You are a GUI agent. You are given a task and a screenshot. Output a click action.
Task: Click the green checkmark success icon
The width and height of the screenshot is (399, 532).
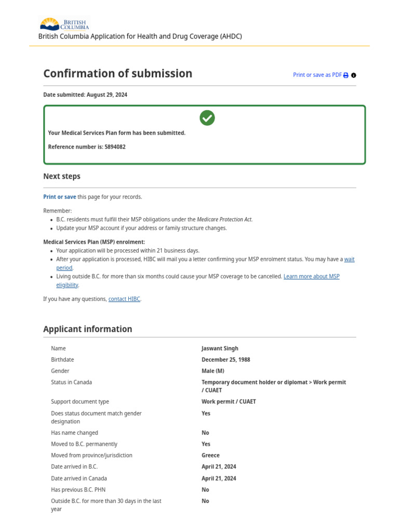pos(207,118)
